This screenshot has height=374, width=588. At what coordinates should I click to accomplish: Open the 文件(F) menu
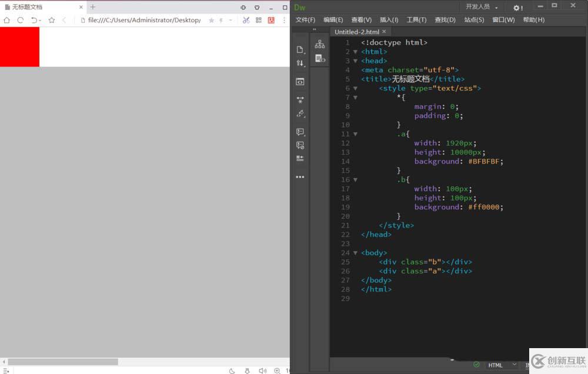pos(305,20)
